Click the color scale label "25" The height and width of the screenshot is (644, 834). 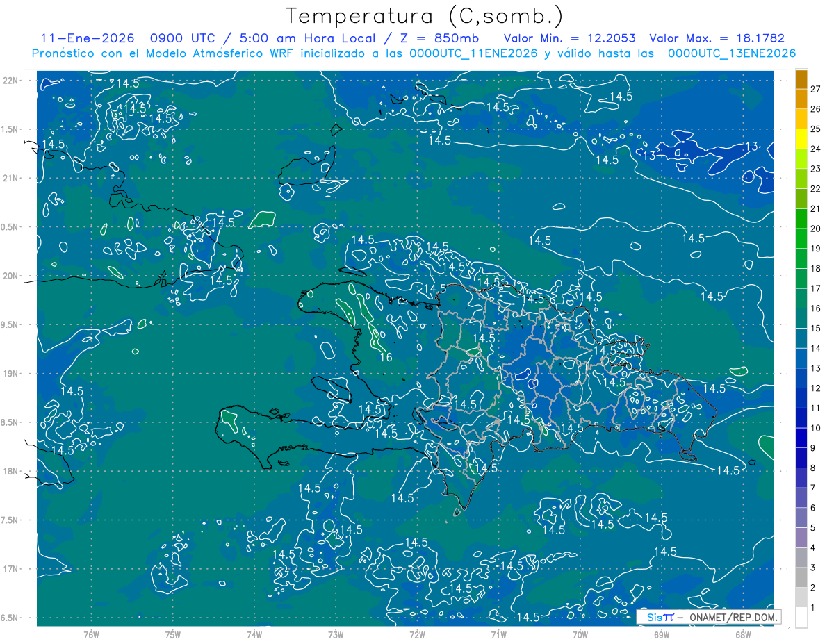(x=816, y=129)
